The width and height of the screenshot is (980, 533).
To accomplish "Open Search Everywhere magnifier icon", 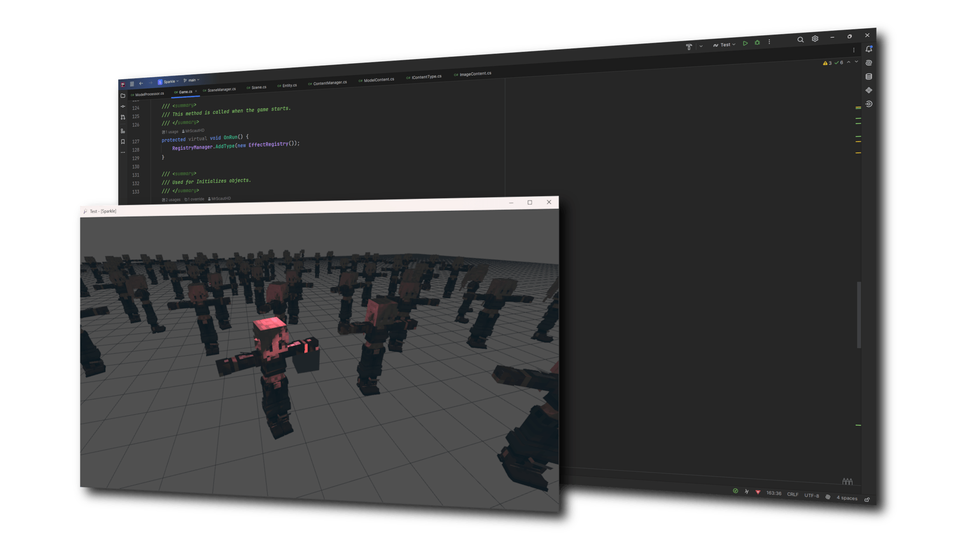I will [800, 40].
